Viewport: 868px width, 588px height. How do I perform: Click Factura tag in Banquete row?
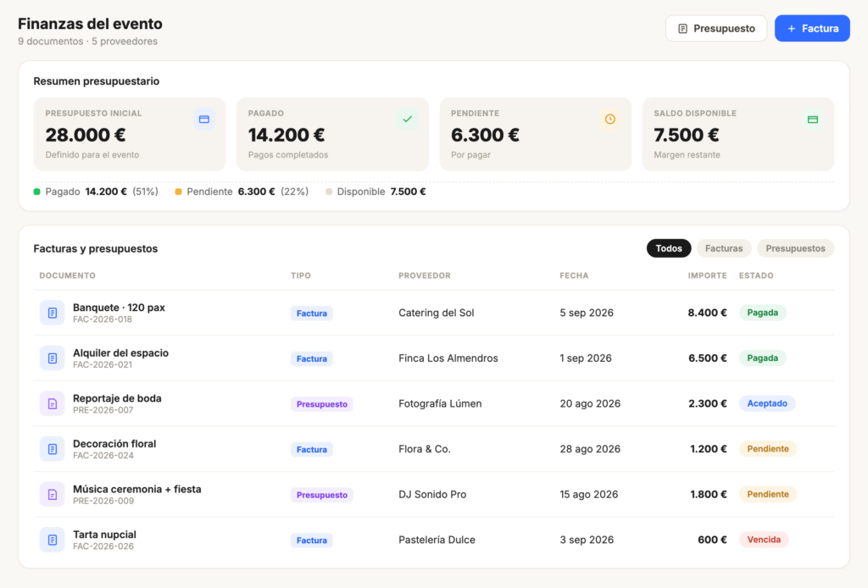point(312,313)
